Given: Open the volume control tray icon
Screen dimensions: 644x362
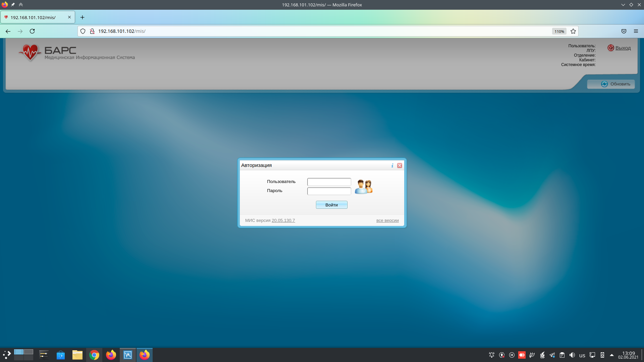Looking at the screenshot, I should click(572, 355).
